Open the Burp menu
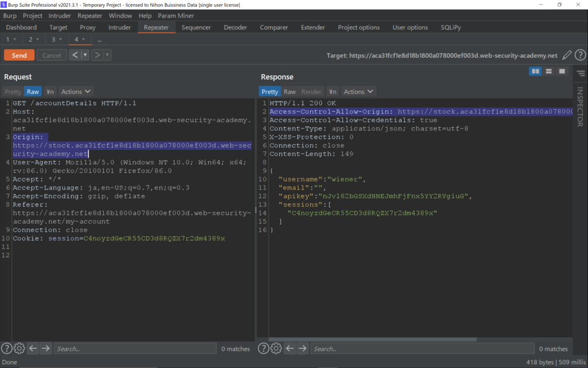The height and width of the screenshot is (368, 588). point(10,16)
